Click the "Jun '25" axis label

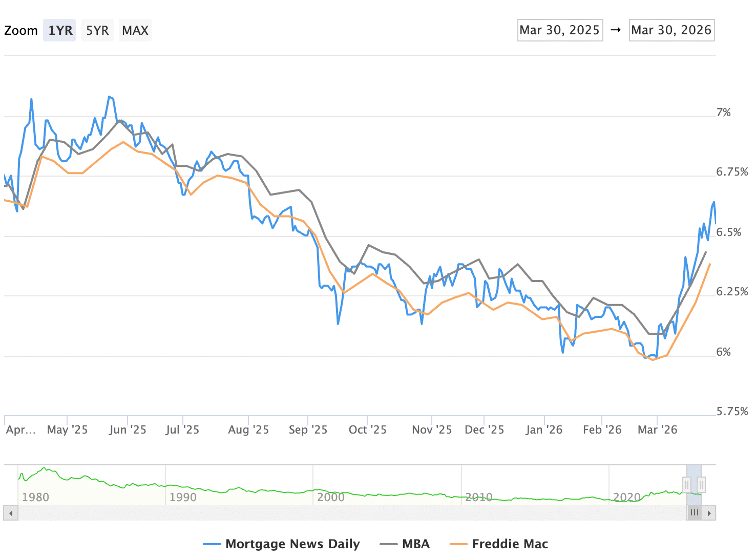(128, 429)
